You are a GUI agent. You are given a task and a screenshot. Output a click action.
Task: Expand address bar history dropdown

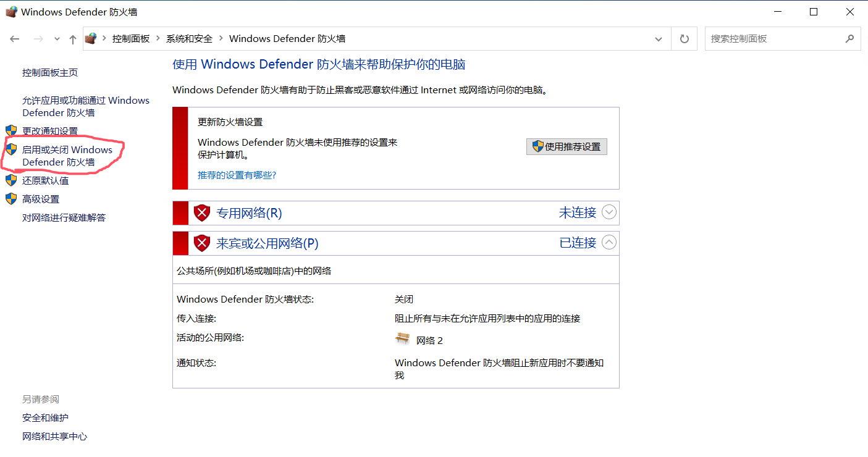pyautogui.click(x=659, y=39)
